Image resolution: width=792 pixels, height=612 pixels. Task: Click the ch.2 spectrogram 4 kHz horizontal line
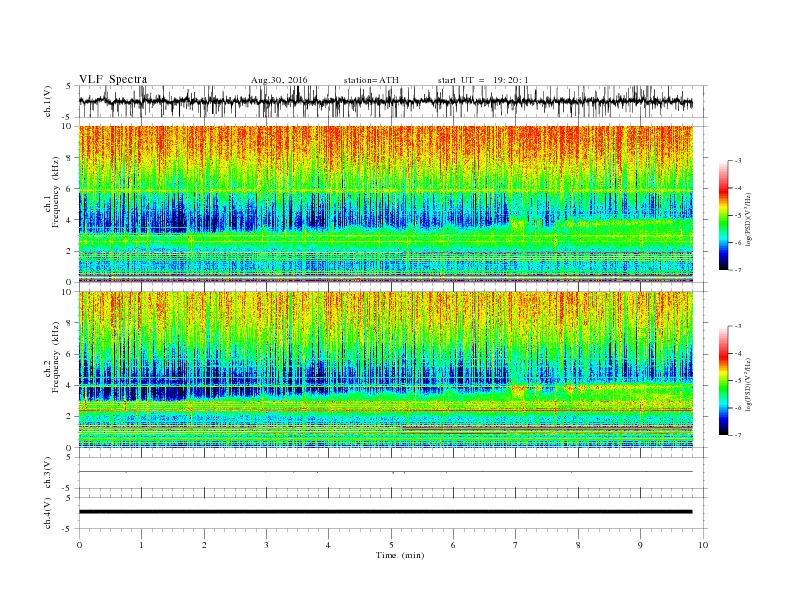(385, 386)
